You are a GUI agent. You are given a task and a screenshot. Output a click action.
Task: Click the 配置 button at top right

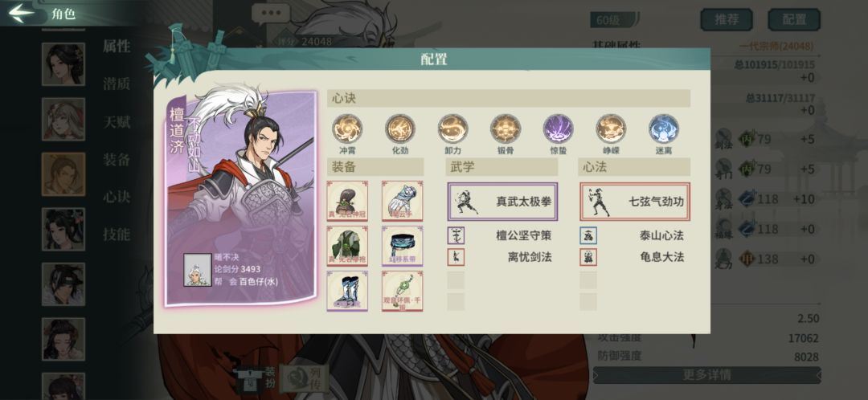pyautogui.click(x=794, y=20)
